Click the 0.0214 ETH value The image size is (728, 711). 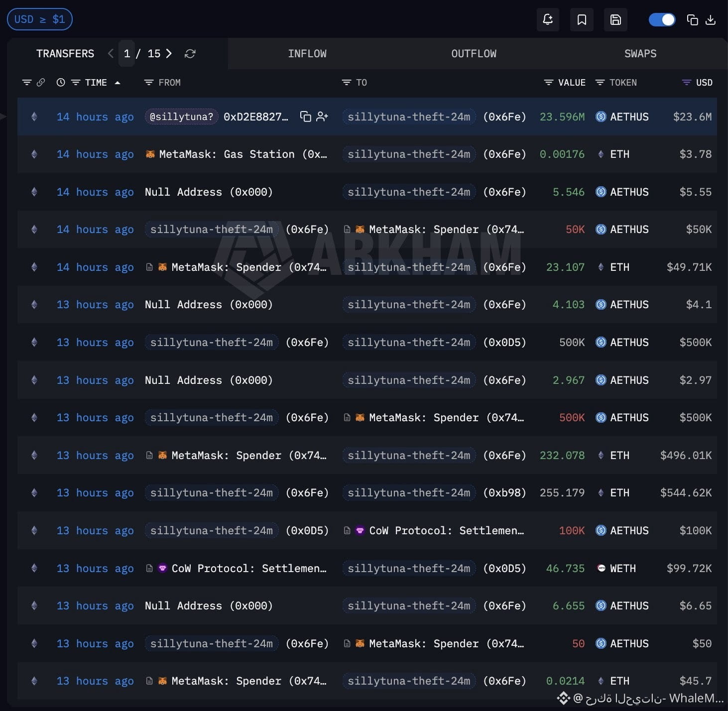[565, 681]
